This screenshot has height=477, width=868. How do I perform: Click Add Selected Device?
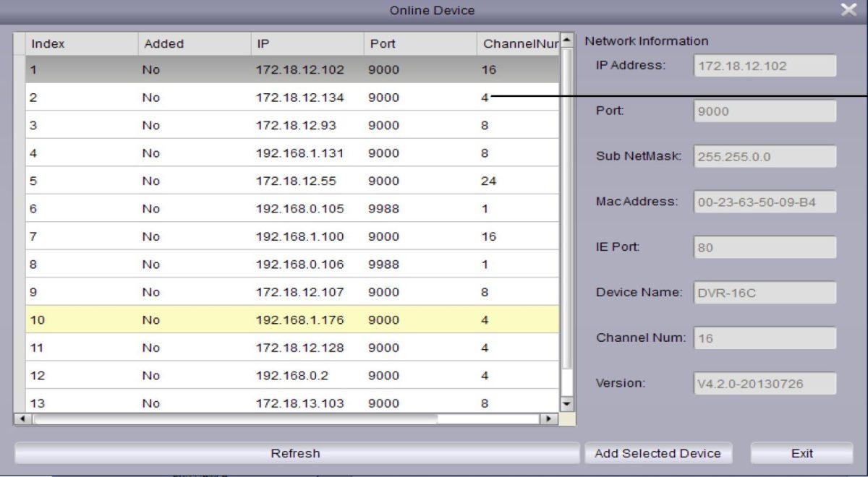point(657,453)
